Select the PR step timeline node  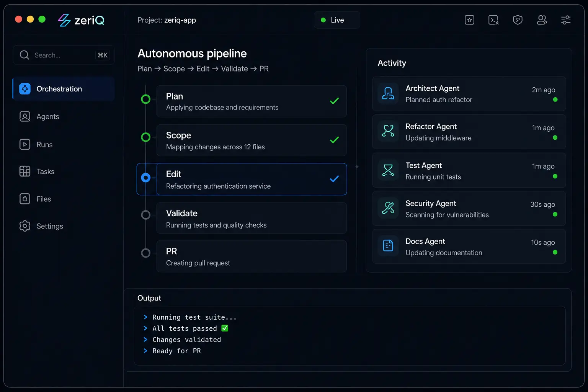146,253
